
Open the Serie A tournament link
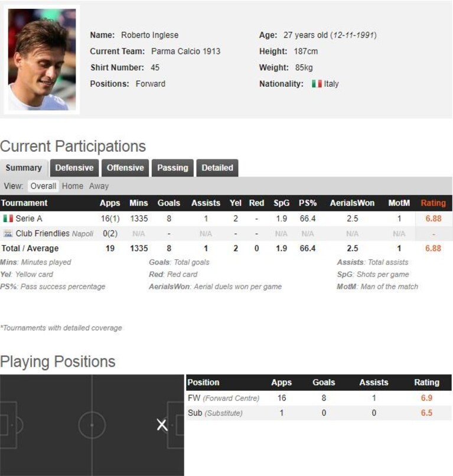[29, 219]
